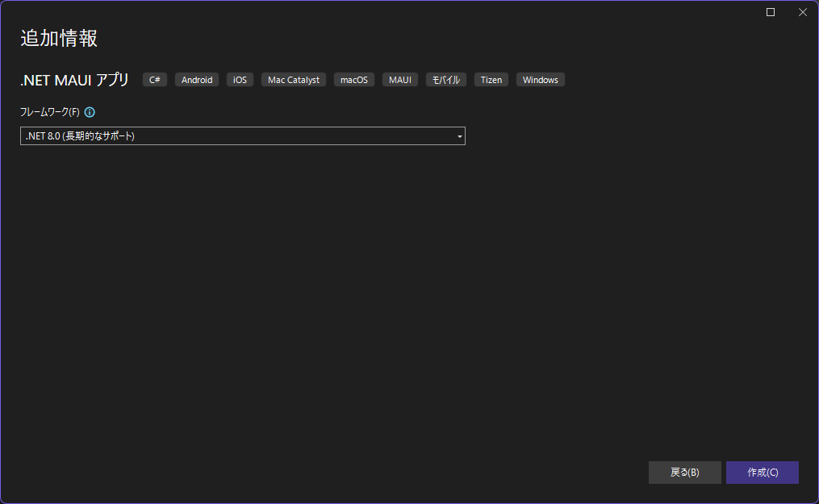Click the Android tag
Screen dimensions: 819x504
point(197,80)
